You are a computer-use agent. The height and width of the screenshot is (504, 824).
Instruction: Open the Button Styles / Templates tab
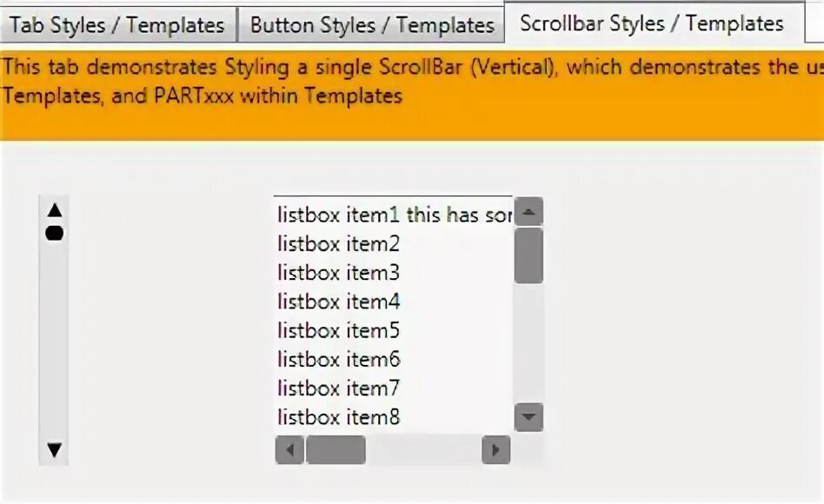click(372, 25)
